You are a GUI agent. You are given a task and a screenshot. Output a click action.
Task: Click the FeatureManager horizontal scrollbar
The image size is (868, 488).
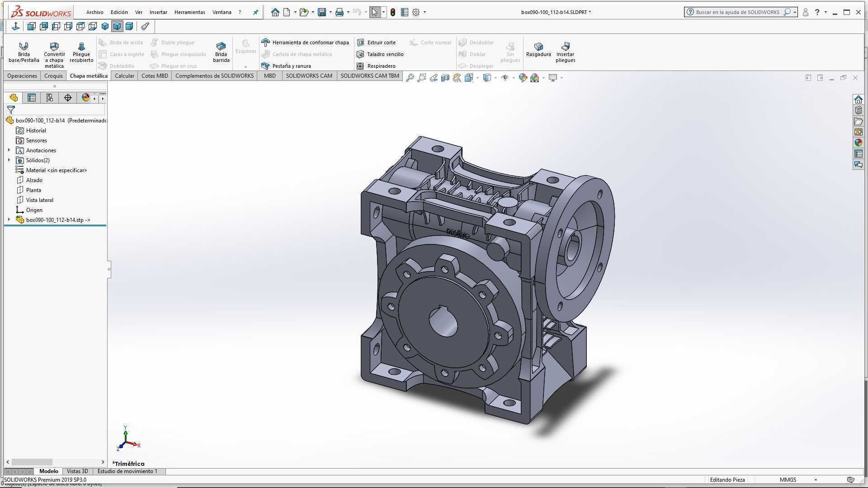pyautogui.click(x=32, y=462)
